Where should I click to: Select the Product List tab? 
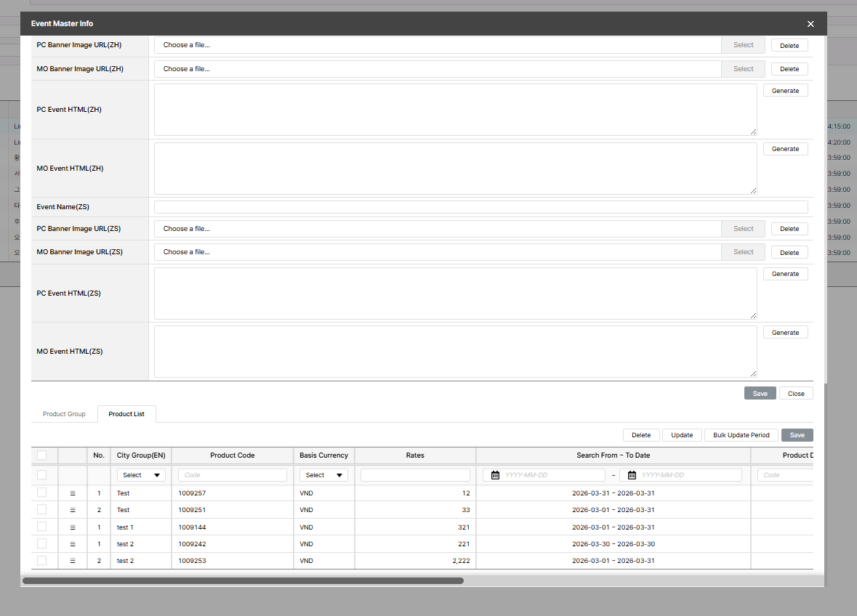[126, 414]
